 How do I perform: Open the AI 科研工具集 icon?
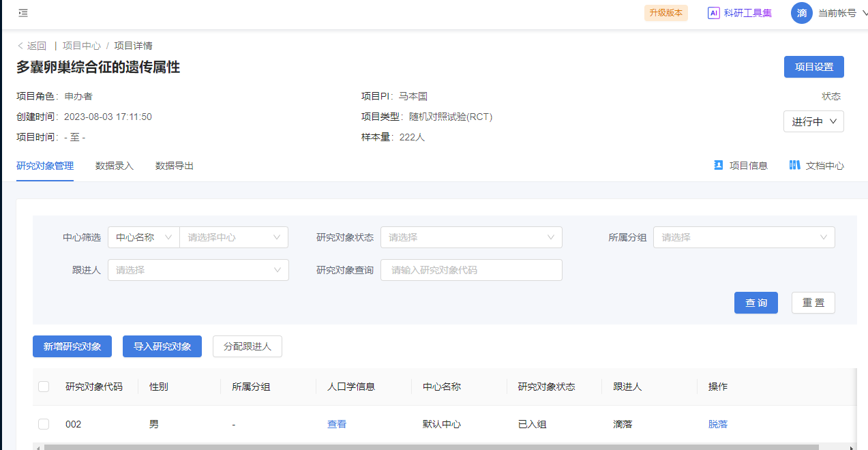[x=713, y=13]
